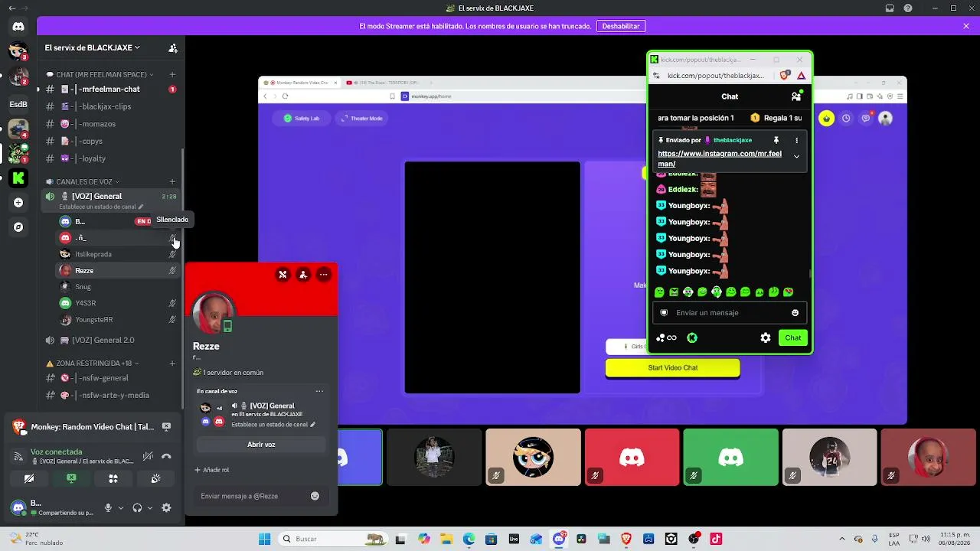This screenshot has height=551, width=980.
Task: Open Kick chat viewers list icon
Action: point(796,96)
